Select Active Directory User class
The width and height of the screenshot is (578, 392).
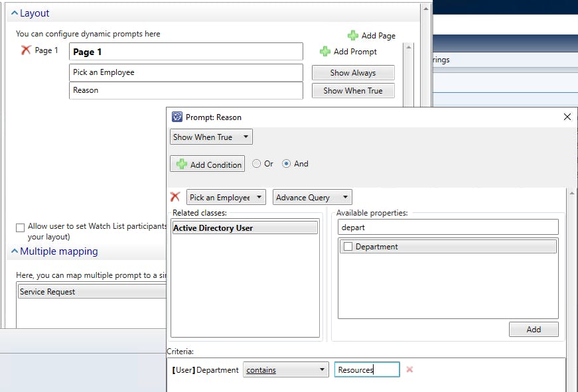(x=245, y=228)
